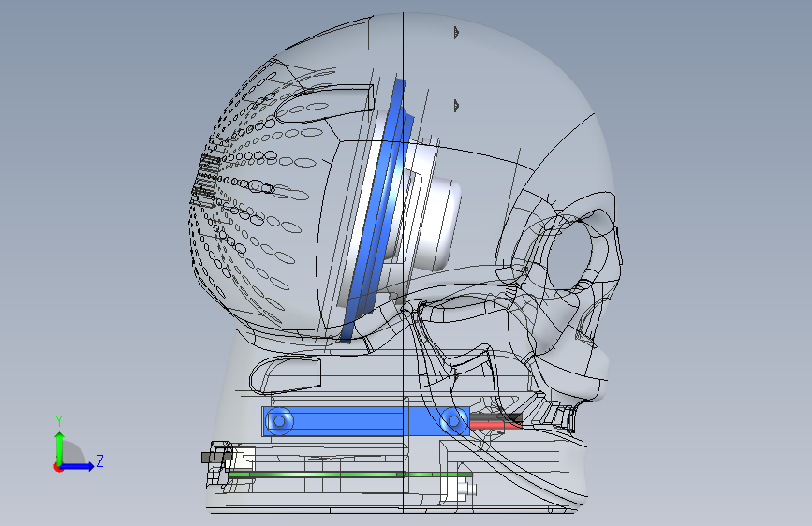Select the red wire segment near the jaw
The width and height of the screenshot is (812, 526).
click(x=495, y=426)
